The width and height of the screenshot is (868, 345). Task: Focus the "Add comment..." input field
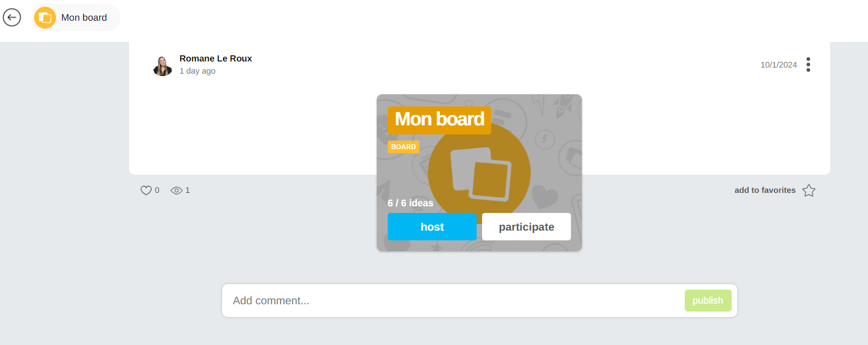click(x=453, y=301)
